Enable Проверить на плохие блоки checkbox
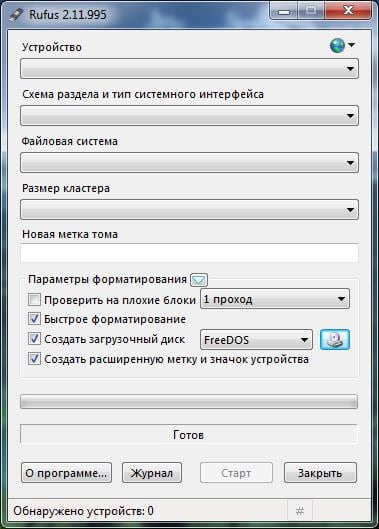 point(34,299)
